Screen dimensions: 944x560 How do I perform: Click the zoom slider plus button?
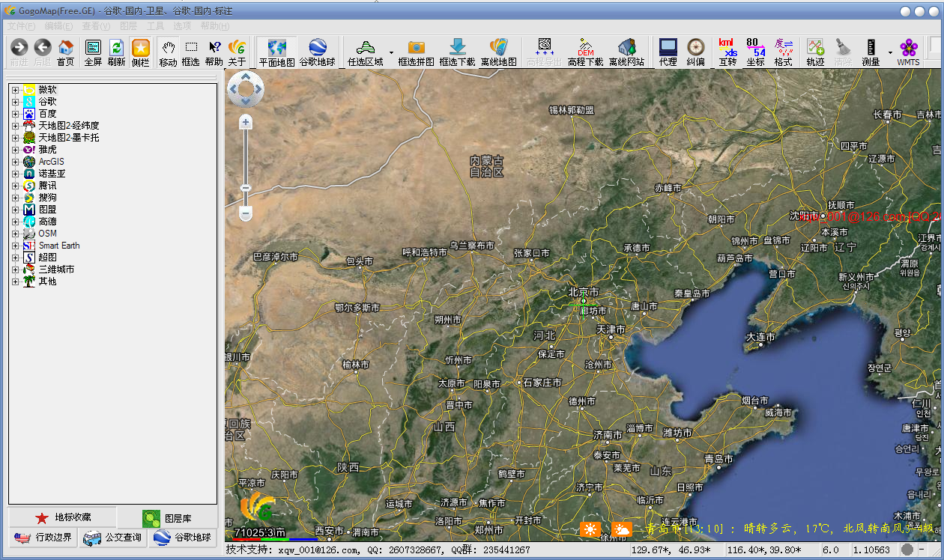tap(246, 121)
